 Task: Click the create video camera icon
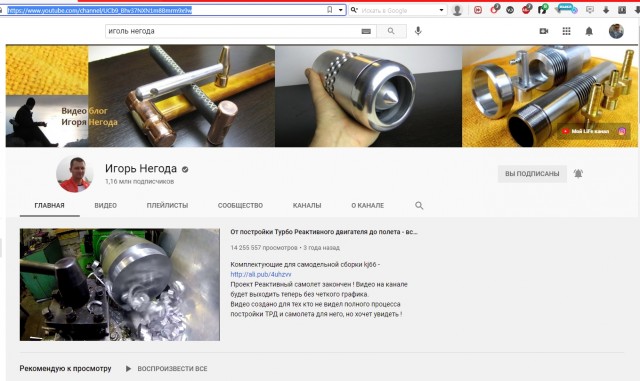544,31
